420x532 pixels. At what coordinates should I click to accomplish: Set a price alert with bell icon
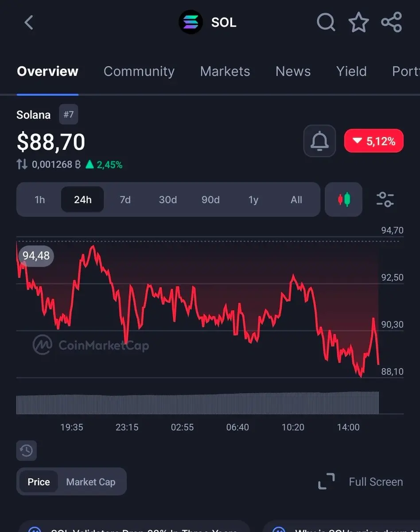pyautogui.click(x=319, y=141)
